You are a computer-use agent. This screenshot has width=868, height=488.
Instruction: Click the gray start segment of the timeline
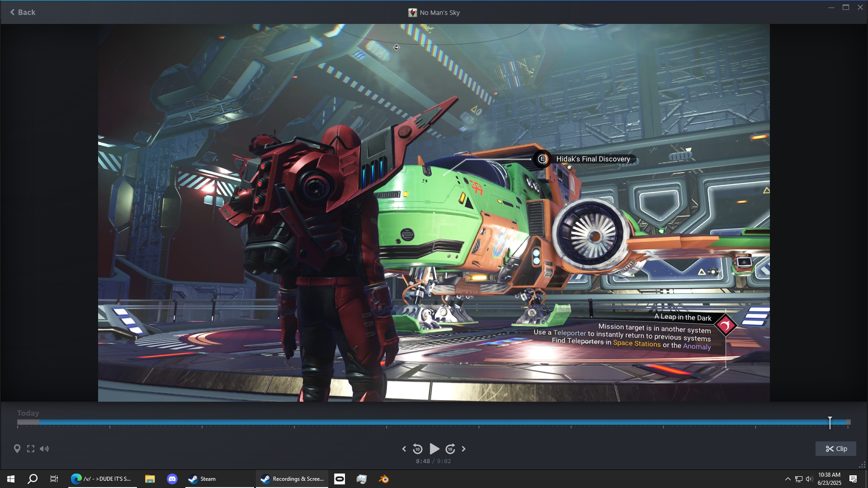click(x=28, y=422)
